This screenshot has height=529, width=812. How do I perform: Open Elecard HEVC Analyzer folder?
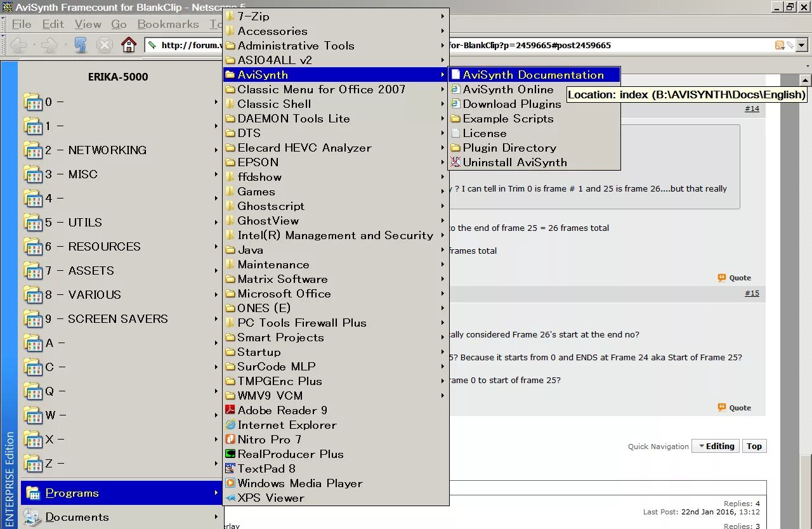336,148
